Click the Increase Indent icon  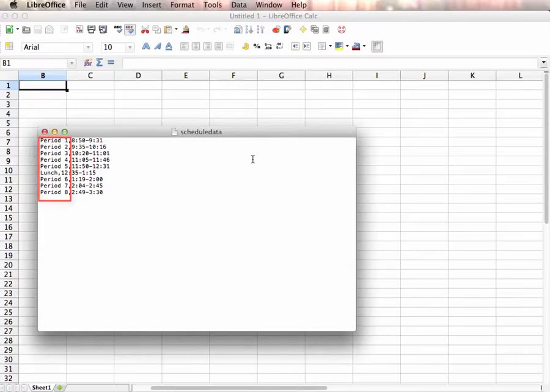pos(307,46)
